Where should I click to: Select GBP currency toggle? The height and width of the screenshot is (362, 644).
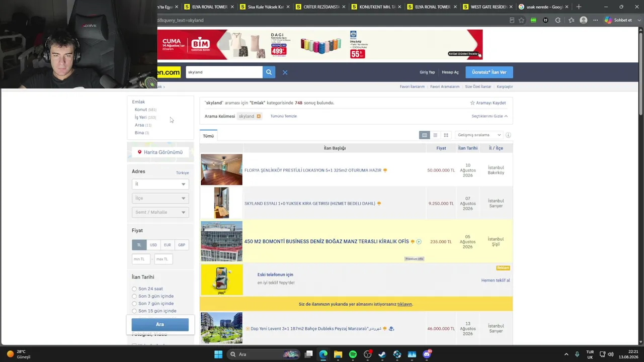182,245
